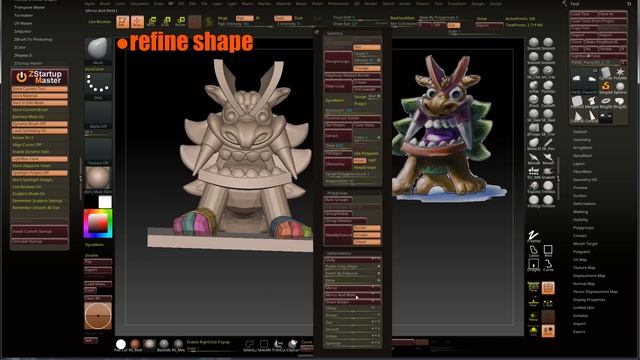Open Transpose Master plugin entry
640x360 pixels.
point(29,7)
